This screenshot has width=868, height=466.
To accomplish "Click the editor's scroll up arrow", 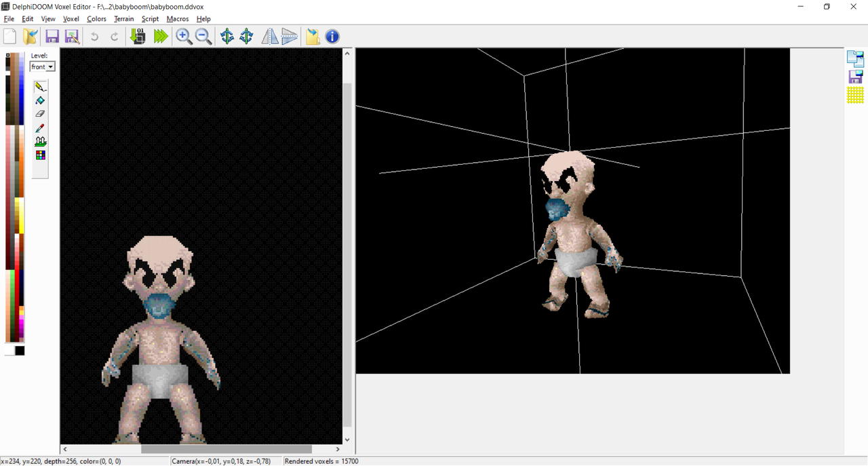I will 347,52.
